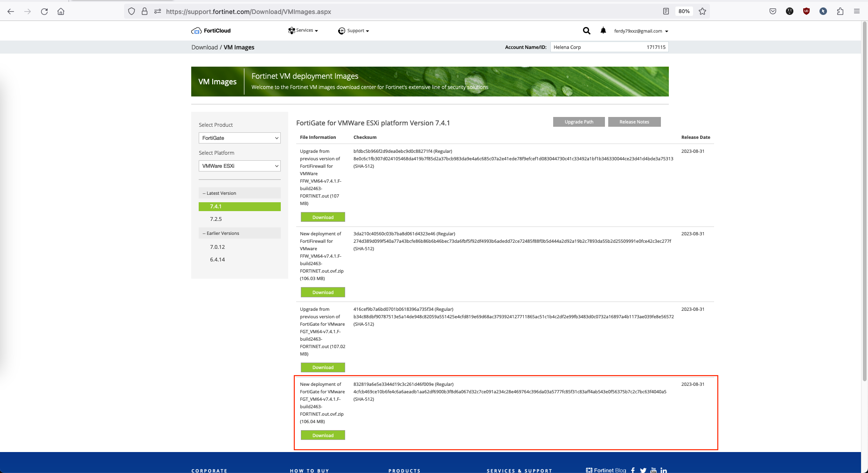
Task: Open the notifications bell
Action: [603, 31]
